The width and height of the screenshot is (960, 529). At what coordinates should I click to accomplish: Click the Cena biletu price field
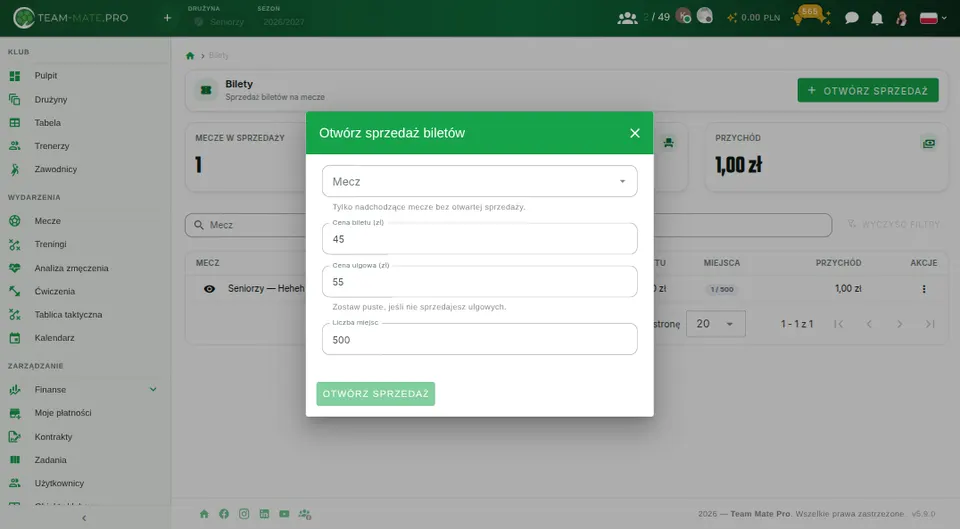click(479, 239)
